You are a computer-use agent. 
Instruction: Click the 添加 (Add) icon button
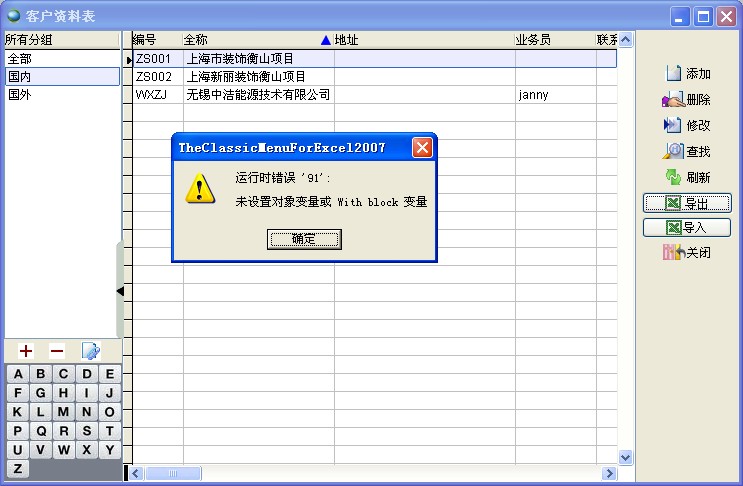pos(686,74)
